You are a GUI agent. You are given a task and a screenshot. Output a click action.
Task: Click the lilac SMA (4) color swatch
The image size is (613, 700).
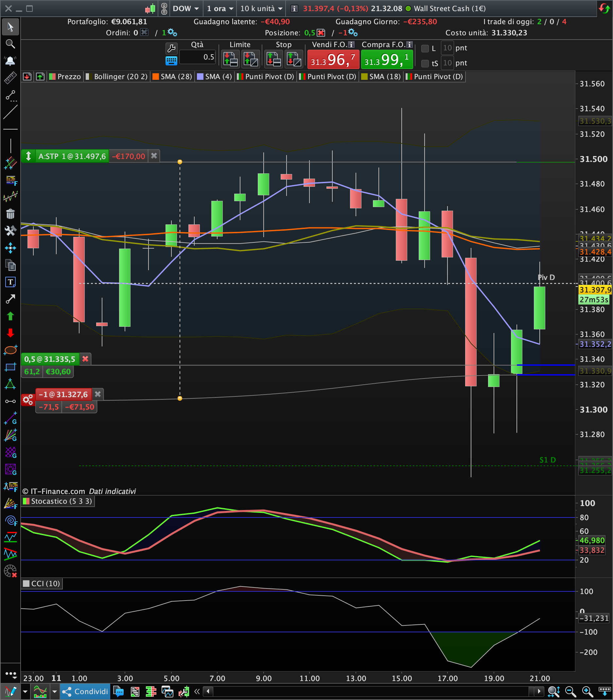coord(200,77)
